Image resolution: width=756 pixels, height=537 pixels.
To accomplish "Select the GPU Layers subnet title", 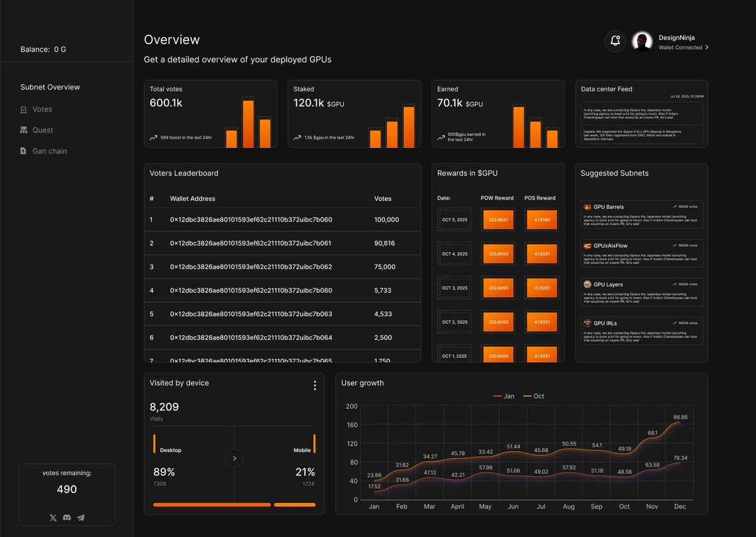I will point(608,285).
